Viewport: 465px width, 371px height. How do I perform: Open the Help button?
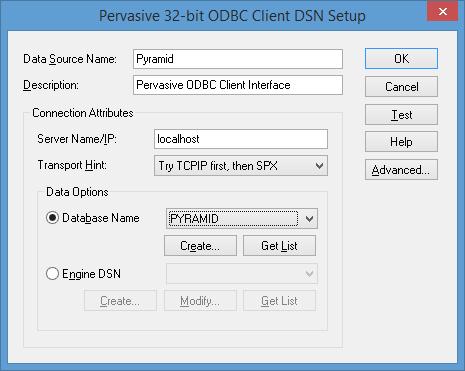[401, 142]
